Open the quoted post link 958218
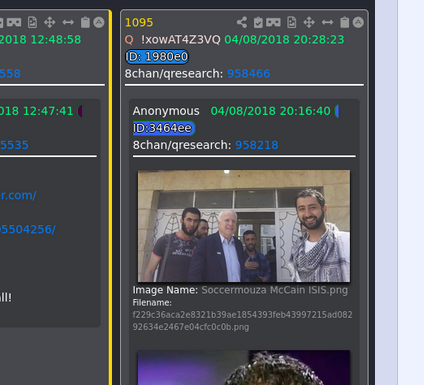 (257, 145)
